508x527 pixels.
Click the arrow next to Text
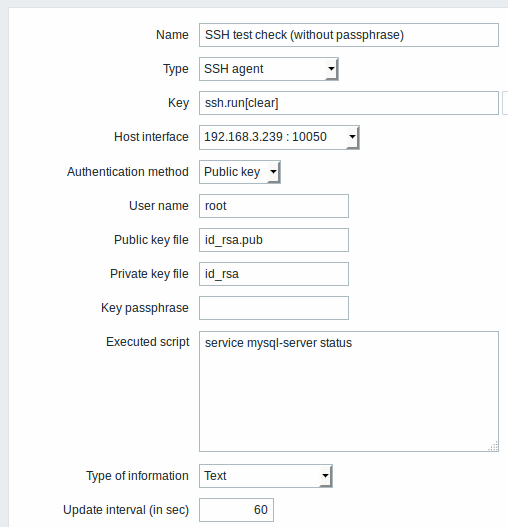point(325,476)
